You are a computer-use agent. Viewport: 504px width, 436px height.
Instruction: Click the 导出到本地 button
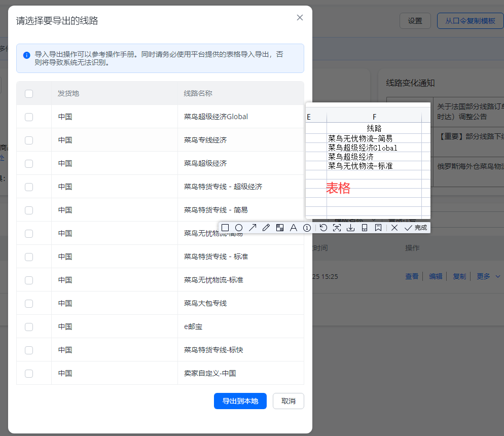click(x=240, y=401)
